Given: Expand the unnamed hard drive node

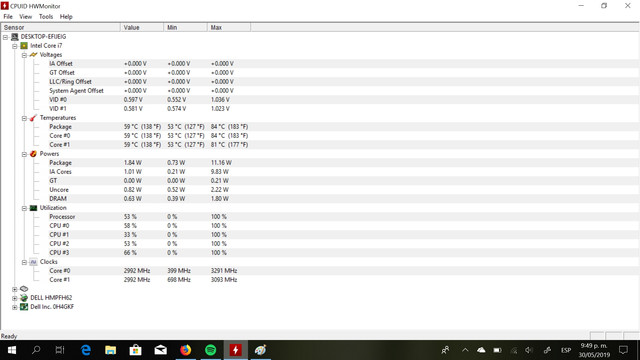Looking at the screenshot, I should pyautogui.click(x=15, y=289).
